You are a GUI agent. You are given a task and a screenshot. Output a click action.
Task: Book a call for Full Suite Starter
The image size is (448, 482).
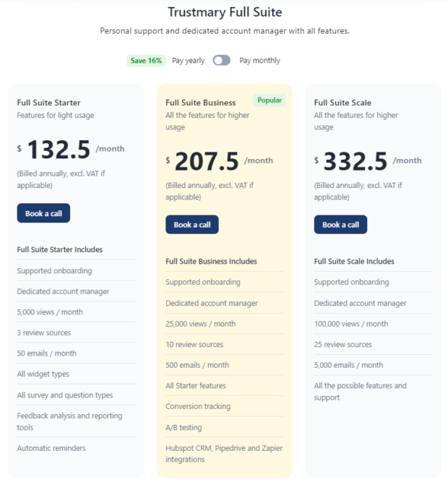[x=43, y=213]
